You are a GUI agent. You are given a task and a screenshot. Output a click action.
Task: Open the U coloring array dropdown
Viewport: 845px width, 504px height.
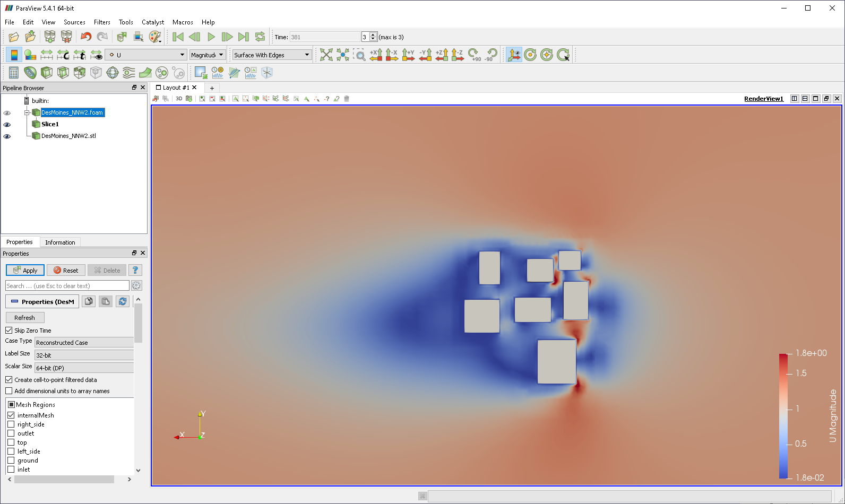pyautogui.click(x=146, y=55)
